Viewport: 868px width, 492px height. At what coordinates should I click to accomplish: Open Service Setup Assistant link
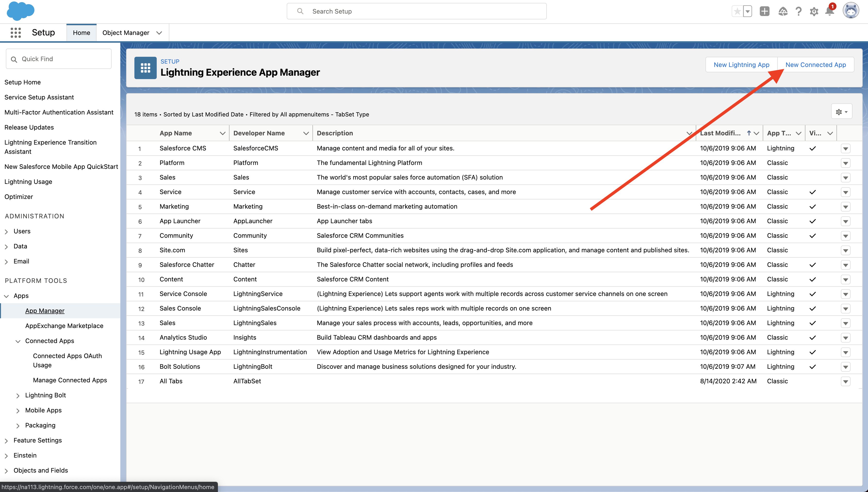tap(39, 97)
